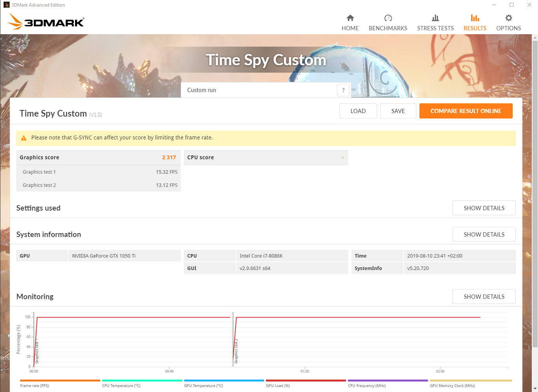Click COMPARE RESULT ONLINE button
This screenshot has height=392, width=538.
coord(466,111)
